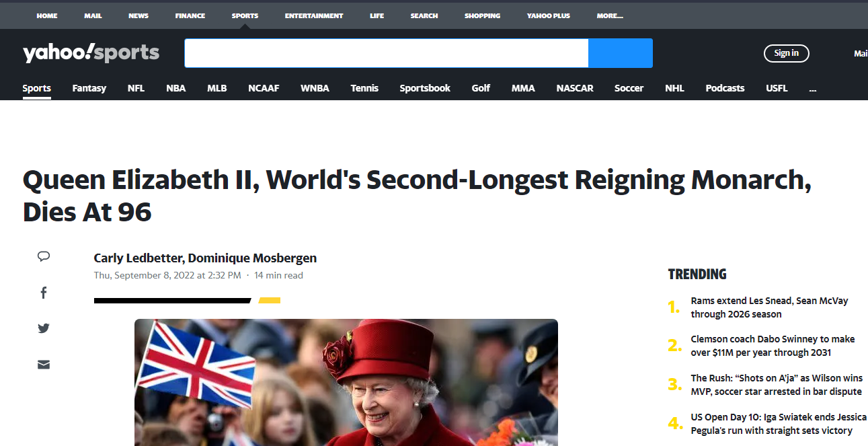Open trending story about Rams and Sean McVay

[769, 307]
